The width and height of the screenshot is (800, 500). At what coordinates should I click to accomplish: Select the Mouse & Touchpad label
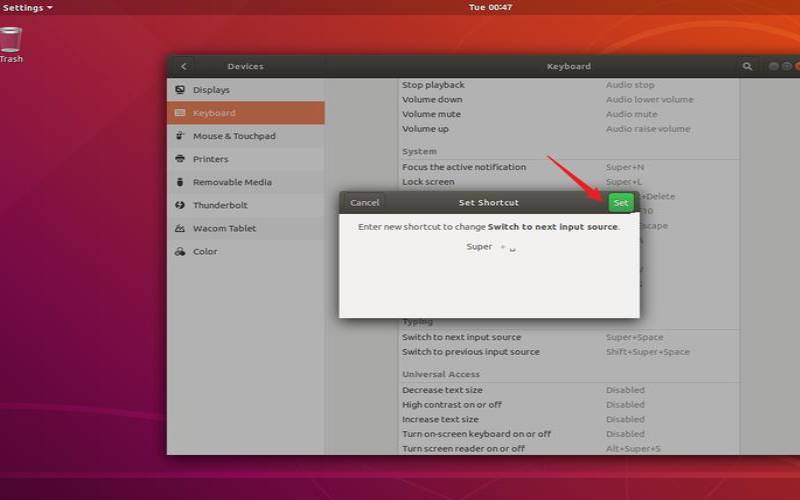coord(234,136)
